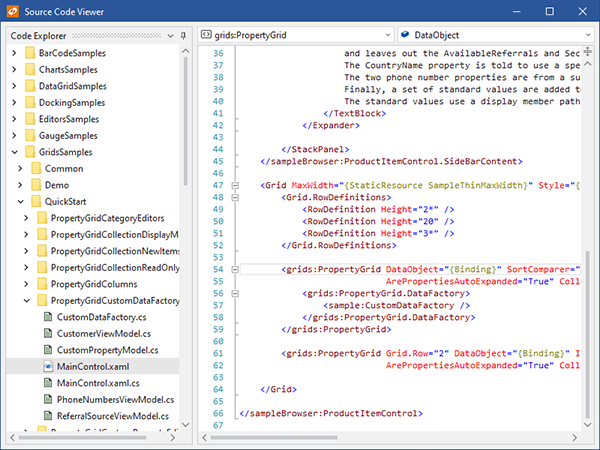
Task: Click the code editor horizontal scrollbar thumb
Action: point(274,437)
